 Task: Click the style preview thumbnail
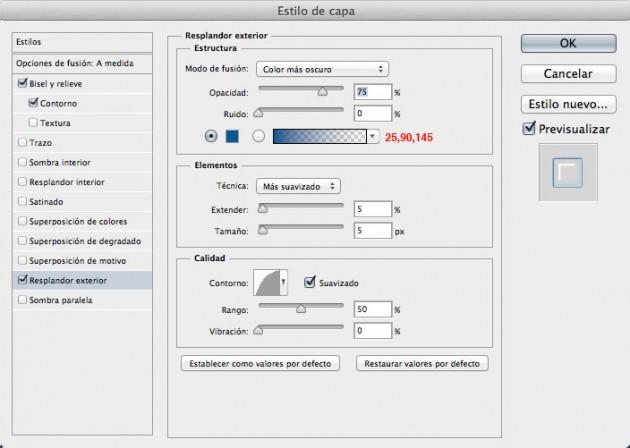568,172
